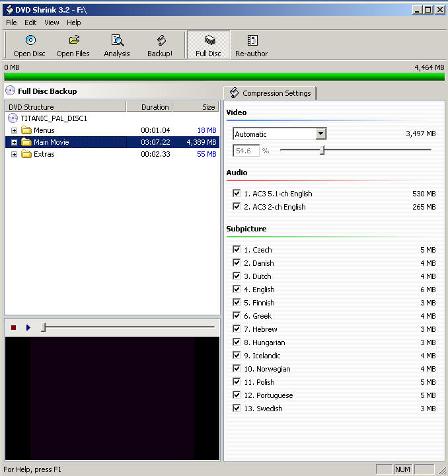Open the video compression Automatic dropdown
Viewport: 448px width, 476px height.
click(321, 134)
